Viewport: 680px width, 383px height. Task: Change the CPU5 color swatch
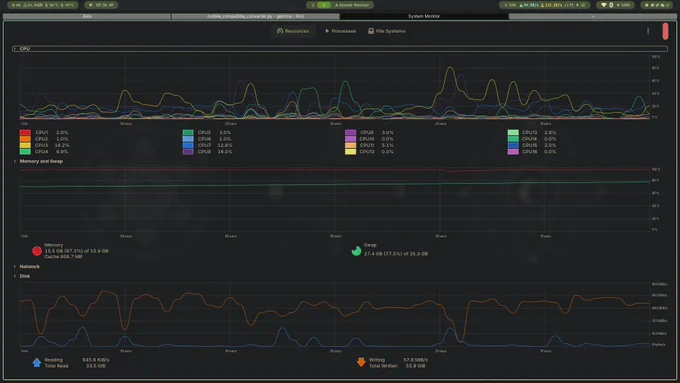click(x=188, y=133)
